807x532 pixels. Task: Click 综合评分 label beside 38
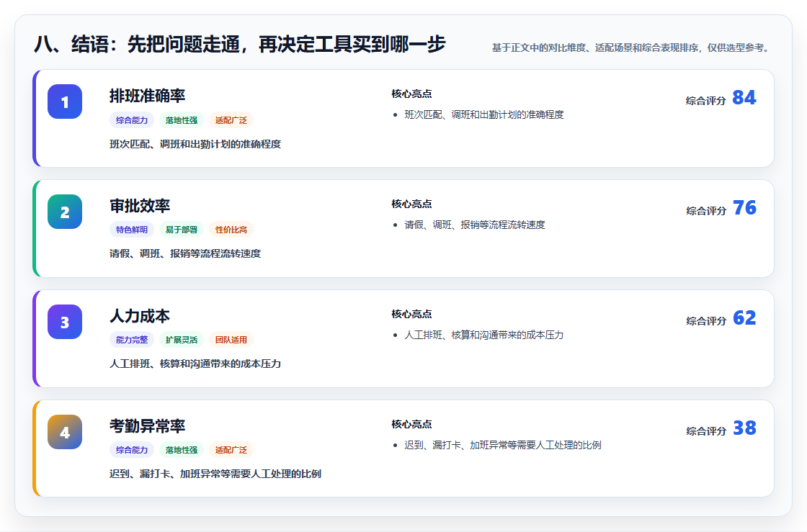coord(705,430)
